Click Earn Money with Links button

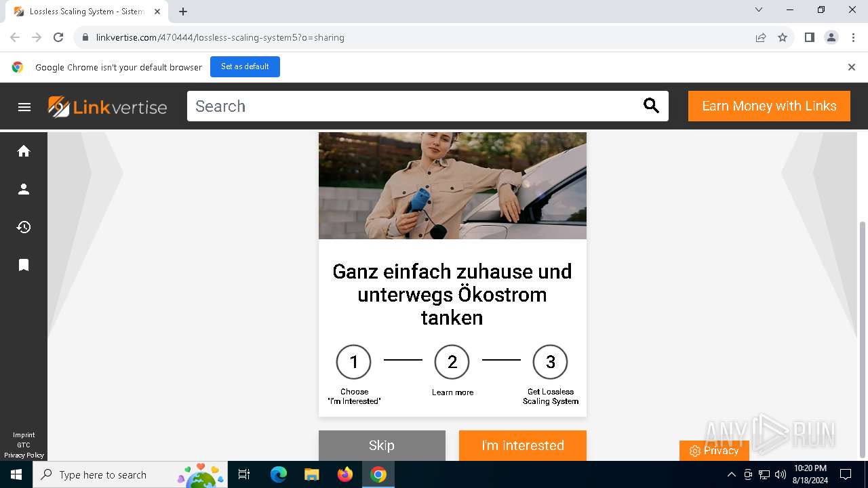click(769, 106)
